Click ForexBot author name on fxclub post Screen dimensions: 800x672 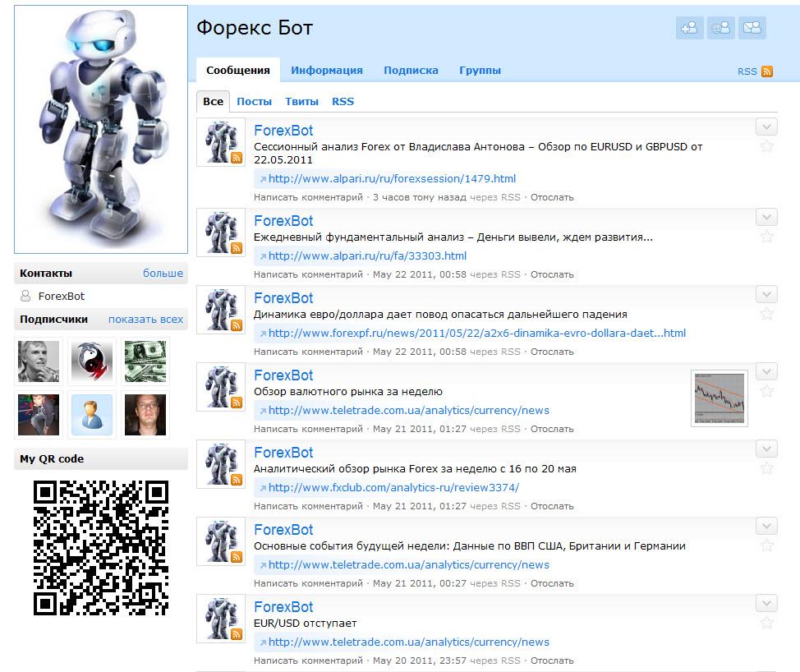coord(283,453)
